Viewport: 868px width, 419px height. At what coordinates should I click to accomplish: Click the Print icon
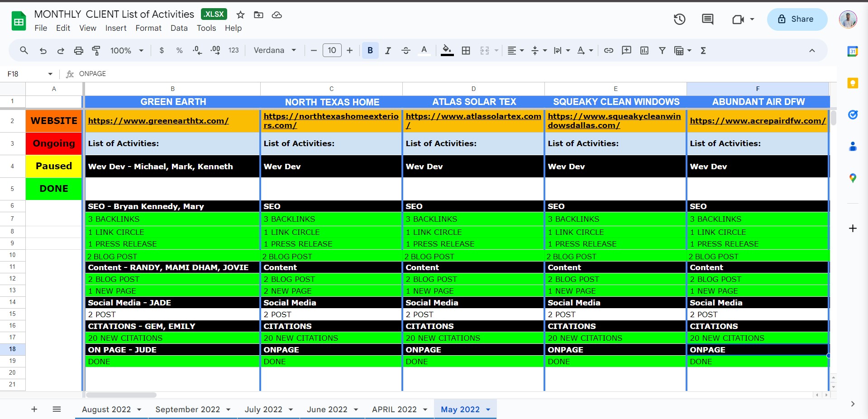point(79,51)
